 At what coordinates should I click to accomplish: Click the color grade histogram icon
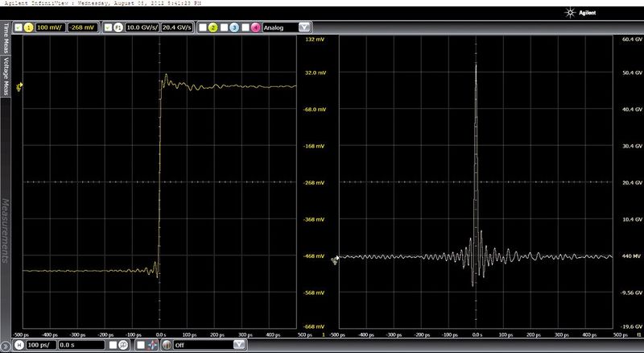(x=167, y=345)
